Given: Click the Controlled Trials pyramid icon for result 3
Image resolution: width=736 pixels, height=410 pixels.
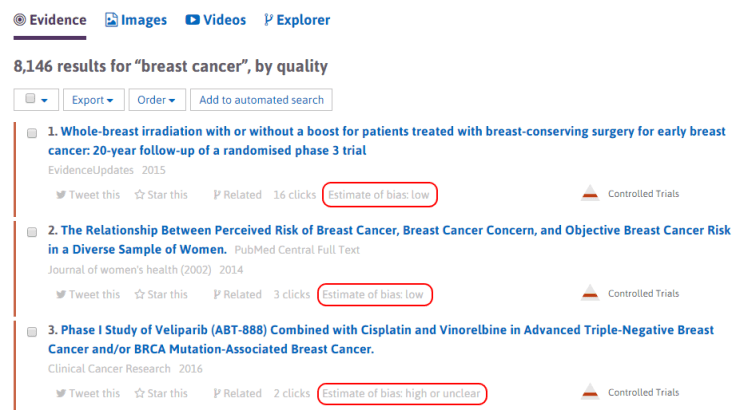Looking at the screenshot, I should pyautogui.click(x=591, y=392).
